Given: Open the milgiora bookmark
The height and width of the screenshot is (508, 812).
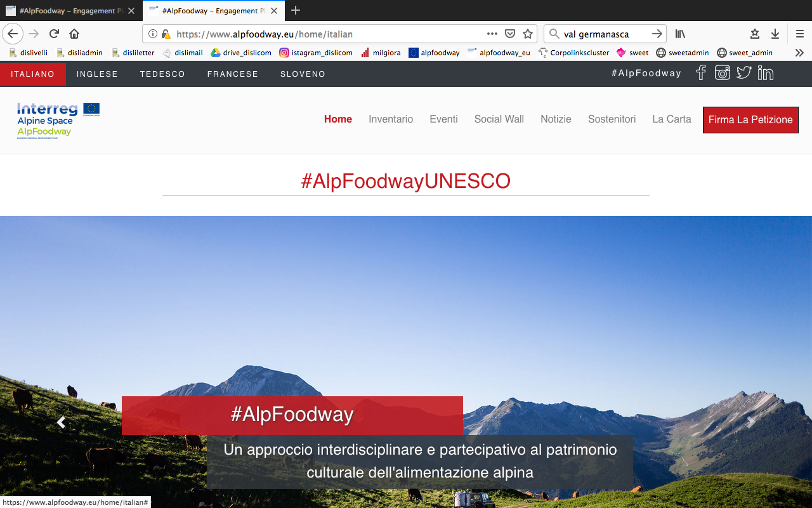Looking at the screenshot, I should (381, 53).
